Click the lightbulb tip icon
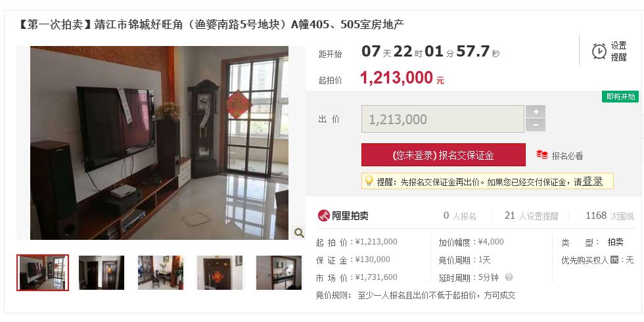 tap(369, 181)
